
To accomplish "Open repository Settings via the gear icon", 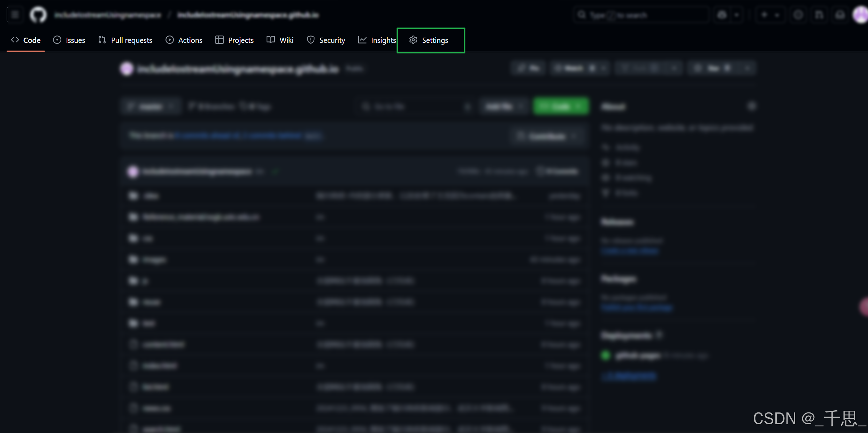I will 413,40.
